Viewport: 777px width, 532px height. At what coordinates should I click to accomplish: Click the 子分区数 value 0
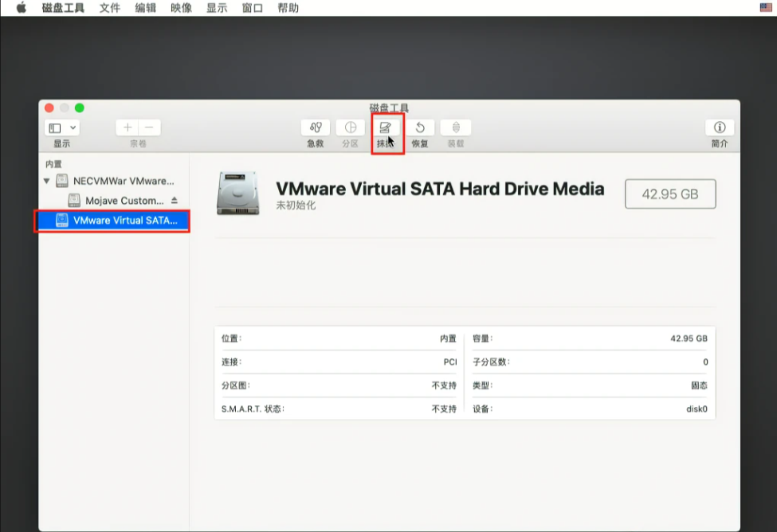(x=705, y=362)
